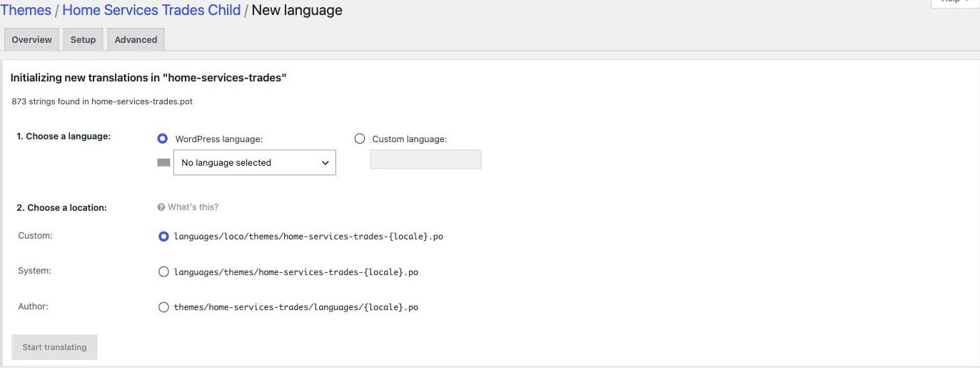Click the What's this? help link
The width and height of the screenshot is (980, 368).
pos(193,207)
